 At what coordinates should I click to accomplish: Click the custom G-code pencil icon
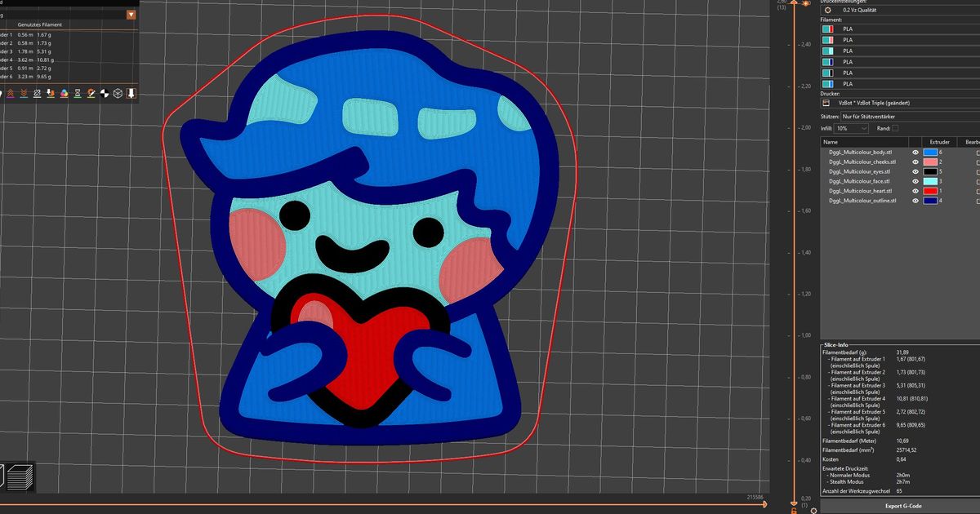[x=91, y=93]
